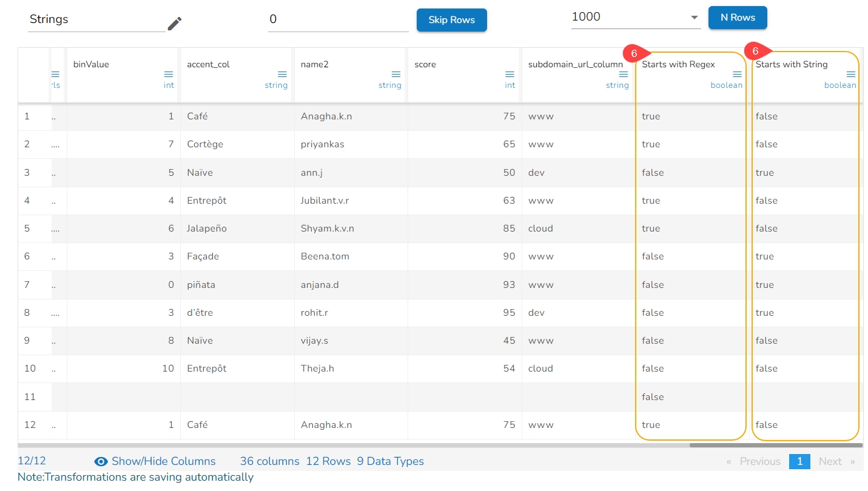
Task: Go to page 1 in pagination
Action: 799,461
